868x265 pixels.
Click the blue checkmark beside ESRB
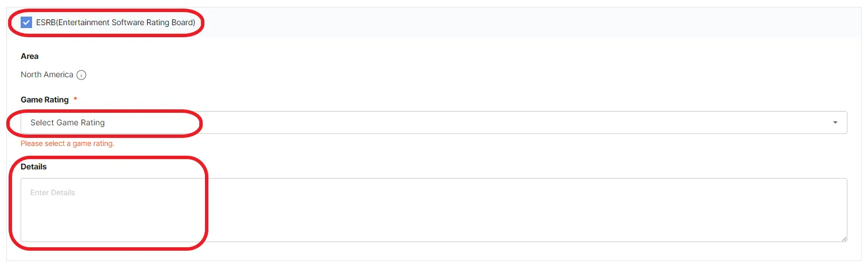point(26,23)
